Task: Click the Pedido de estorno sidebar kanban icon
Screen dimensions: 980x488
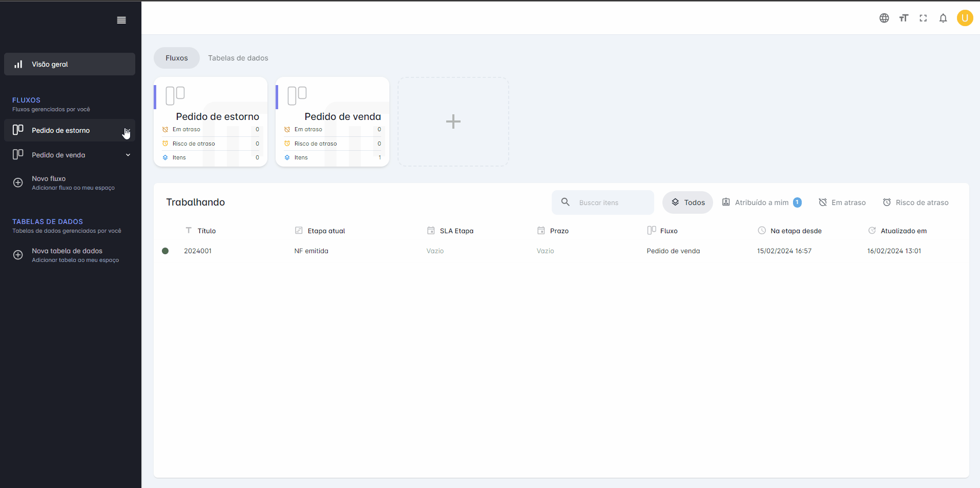Action: [18, 130]
